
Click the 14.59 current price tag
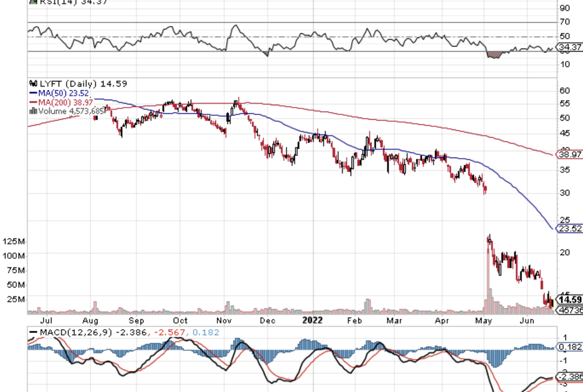pos(570,300)
